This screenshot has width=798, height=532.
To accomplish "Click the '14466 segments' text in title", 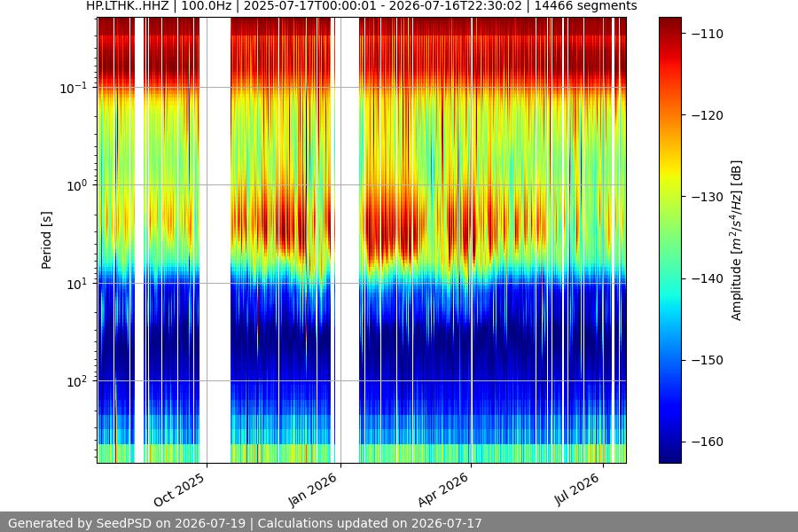I will 585,6.
